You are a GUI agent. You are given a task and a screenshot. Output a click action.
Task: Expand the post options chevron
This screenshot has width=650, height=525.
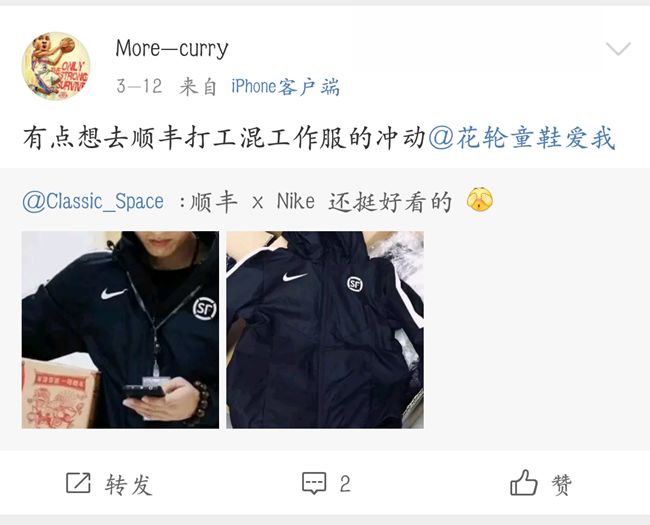(618, 49)
